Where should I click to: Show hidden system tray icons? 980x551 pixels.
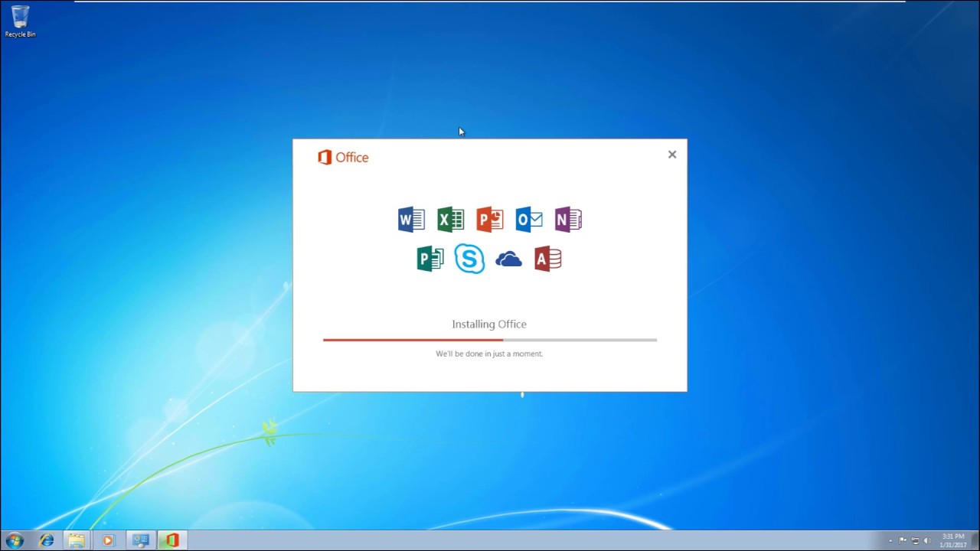(x=890, y=541)
